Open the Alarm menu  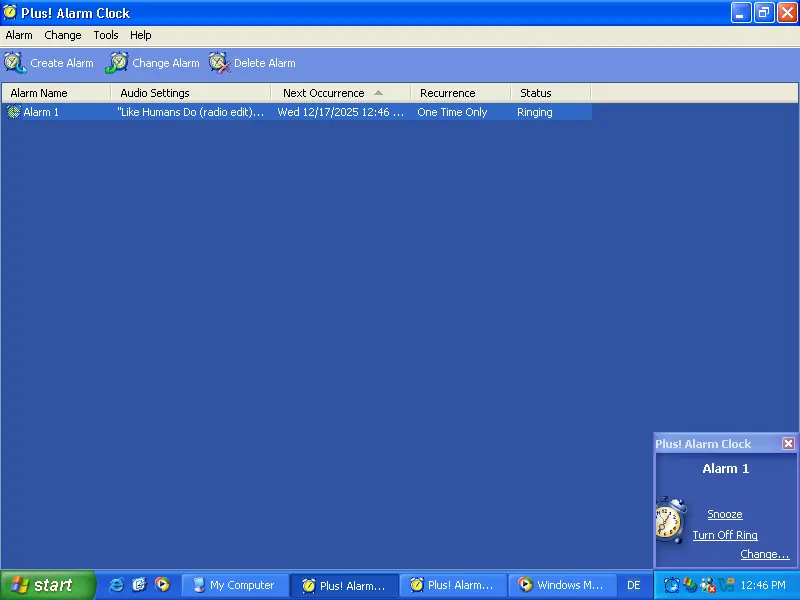(19, 35)
